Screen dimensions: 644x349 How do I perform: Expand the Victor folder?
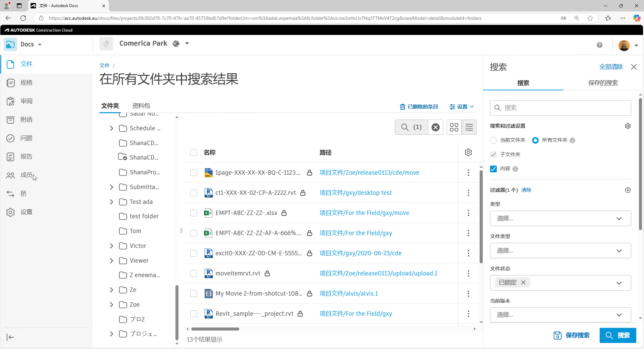click(x=112, y=246)
